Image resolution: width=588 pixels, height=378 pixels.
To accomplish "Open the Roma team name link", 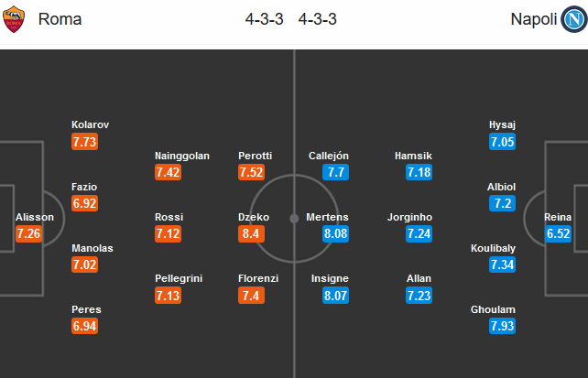I will pyautogui.click(x=60, y=19).
